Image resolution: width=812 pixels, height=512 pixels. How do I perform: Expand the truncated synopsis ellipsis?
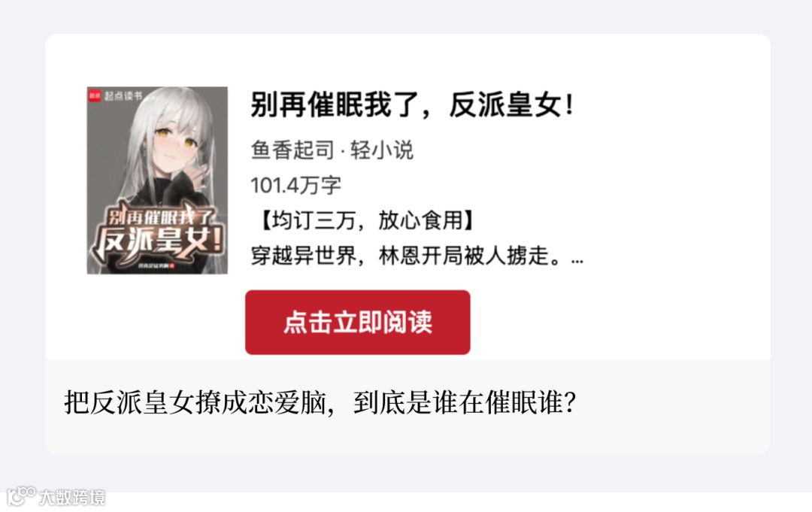[577, 261]
